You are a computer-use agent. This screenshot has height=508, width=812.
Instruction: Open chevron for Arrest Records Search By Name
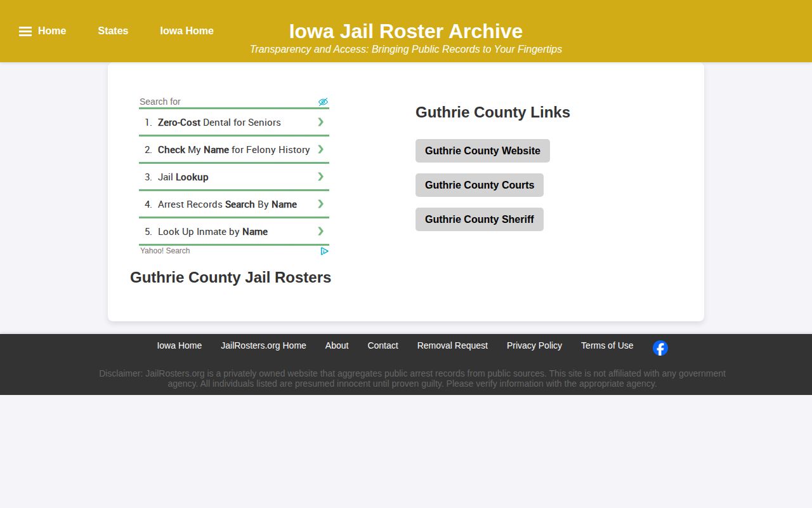pos(321,204)
